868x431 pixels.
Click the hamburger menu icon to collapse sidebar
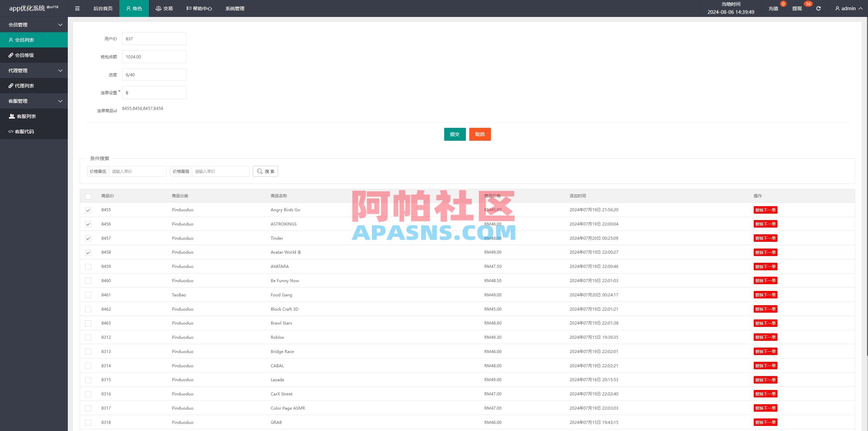[77, 8]
